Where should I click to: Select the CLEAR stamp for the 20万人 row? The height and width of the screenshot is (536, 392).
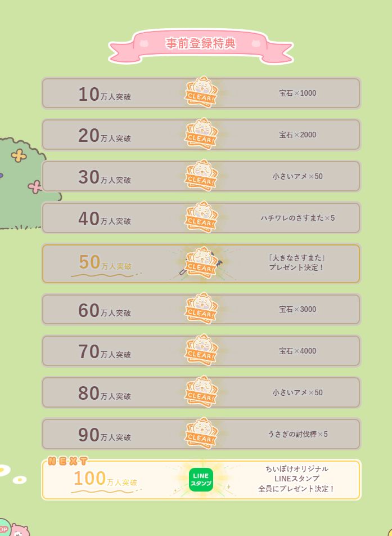tap(201, 135)
